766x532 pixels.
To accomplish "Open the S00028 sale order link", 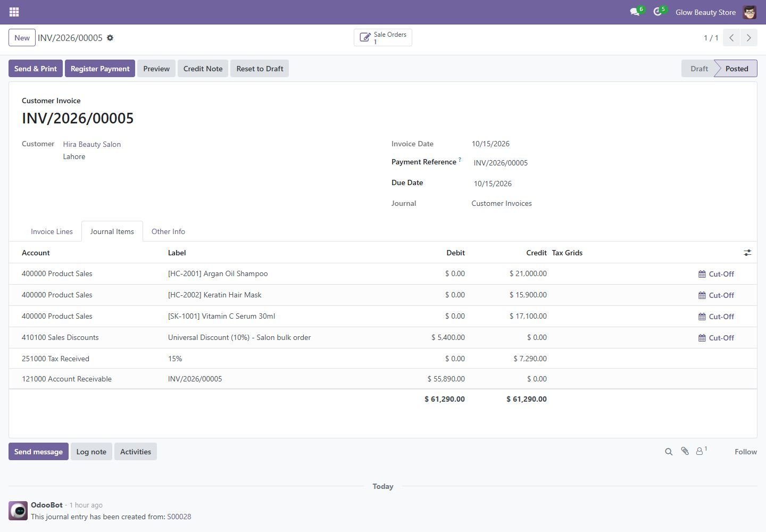I will click(x=179, y=517).
